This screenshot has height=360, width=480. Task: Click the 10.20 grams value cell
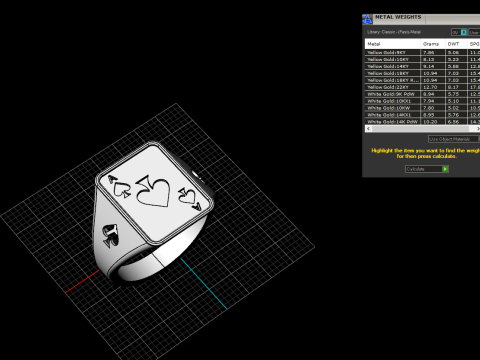click(x=433, y=122)
